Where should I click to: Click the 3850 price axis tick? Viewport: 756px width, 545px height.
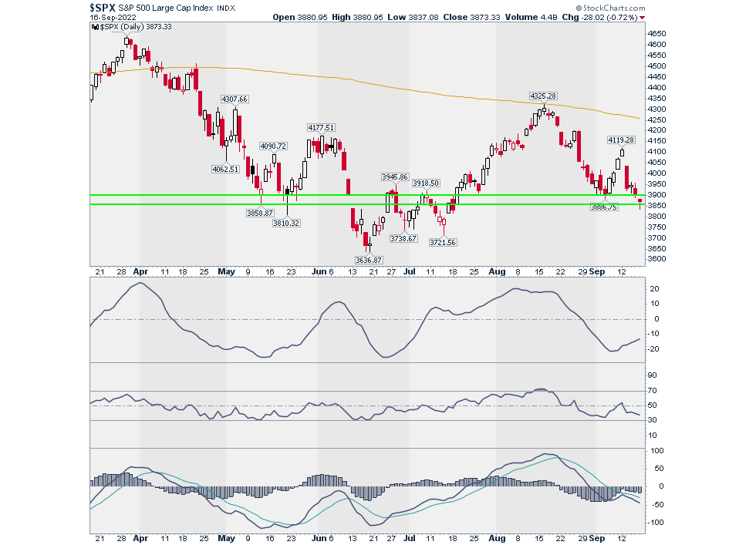coord(657,206)
